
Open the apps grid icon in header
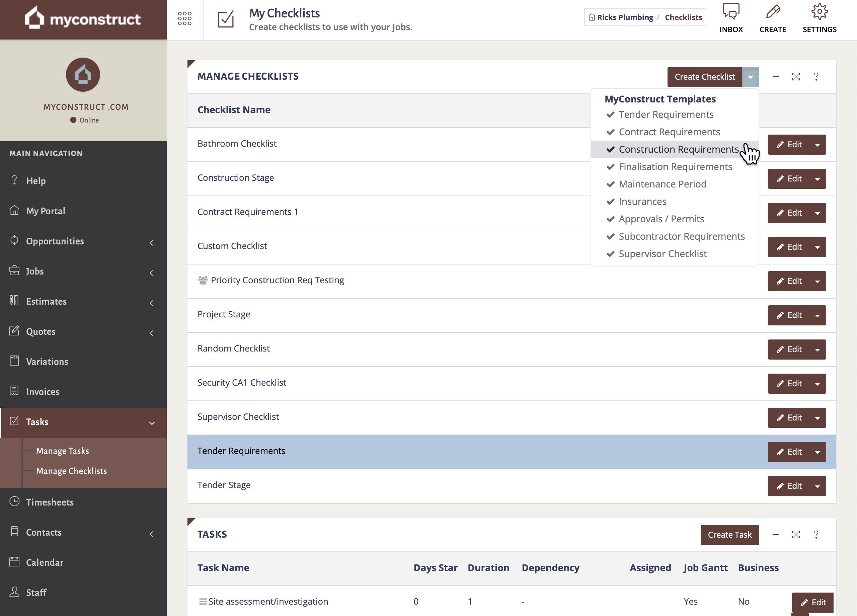point(184,18)
